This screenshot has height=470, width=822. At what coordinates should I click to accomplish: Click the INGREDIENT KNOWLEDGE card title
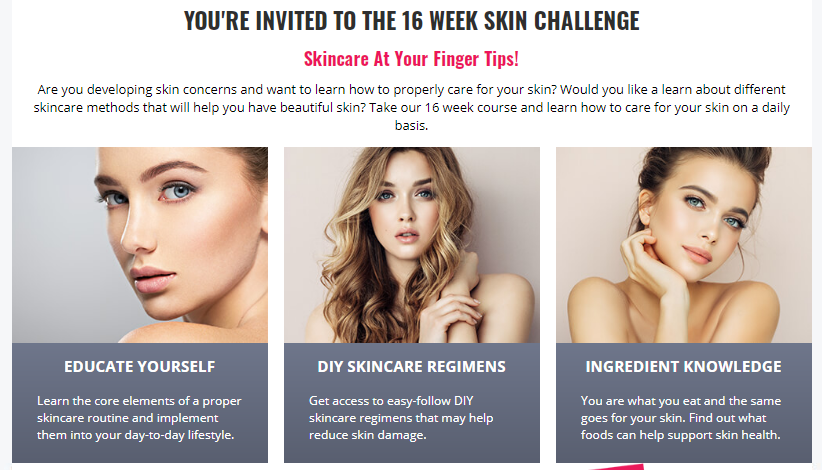684,367
